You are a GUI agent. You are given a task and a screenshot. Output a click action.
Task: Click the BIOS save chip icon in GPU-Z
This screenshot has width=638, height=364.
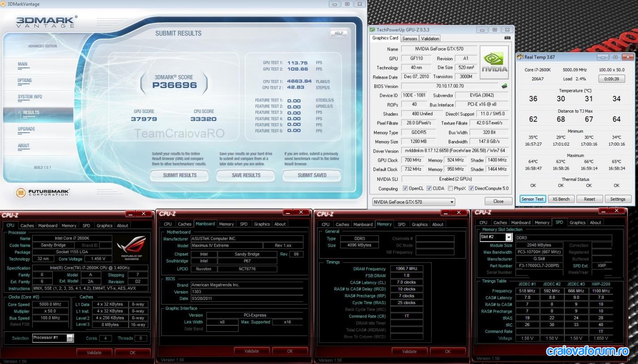point(504,86)
